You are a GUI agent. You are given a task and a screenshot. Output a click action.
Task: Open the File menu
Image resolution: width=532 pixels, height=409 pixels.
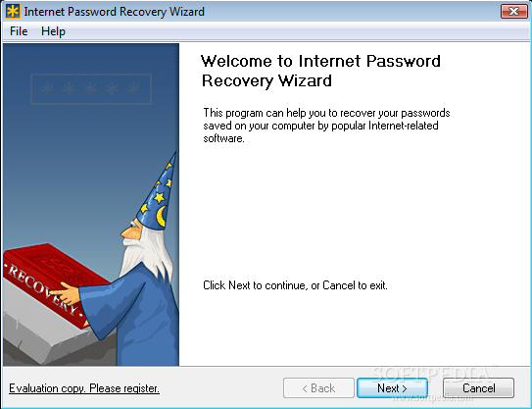pos(19,31)
